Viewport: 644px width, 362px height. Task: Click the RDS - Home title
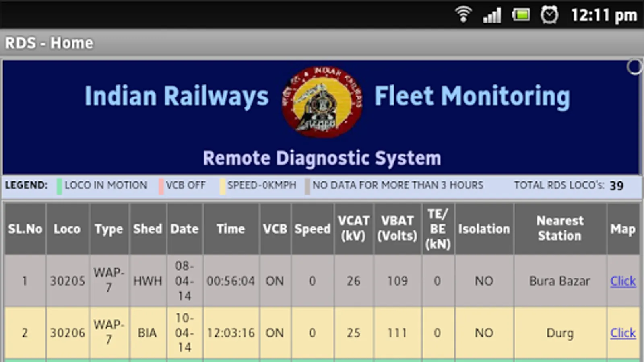point(49,43)
